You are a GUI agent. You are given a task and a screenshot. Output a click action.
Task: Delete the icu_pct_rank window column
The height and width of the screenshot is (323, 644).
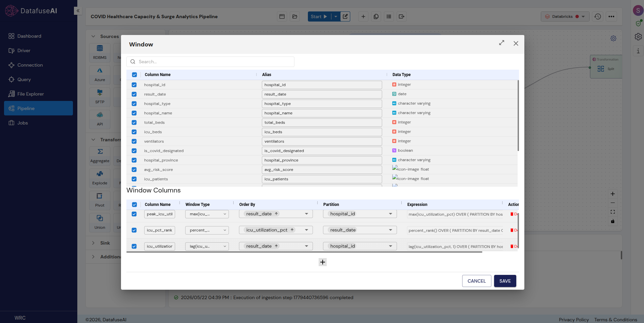tap(514, 230)
